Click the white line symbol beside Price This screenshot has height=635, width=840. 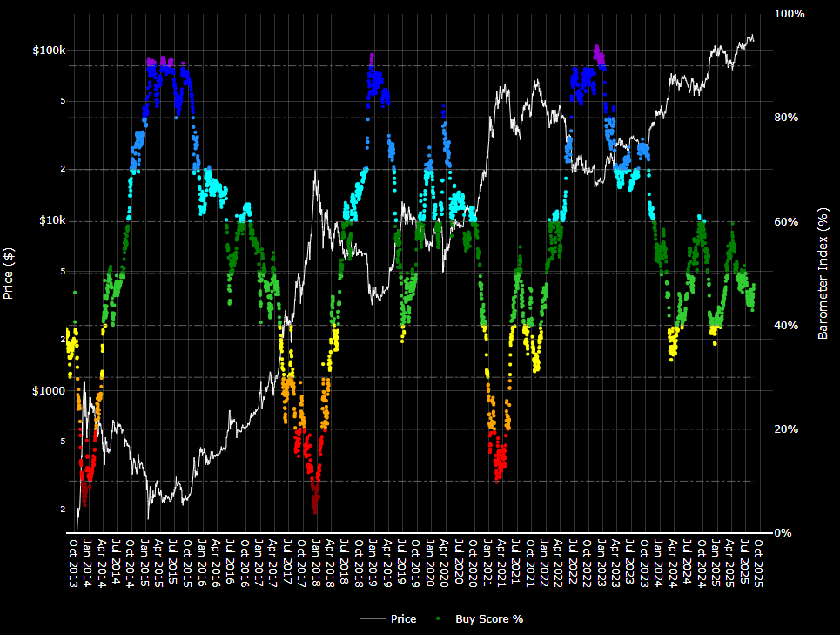(373, 619)
